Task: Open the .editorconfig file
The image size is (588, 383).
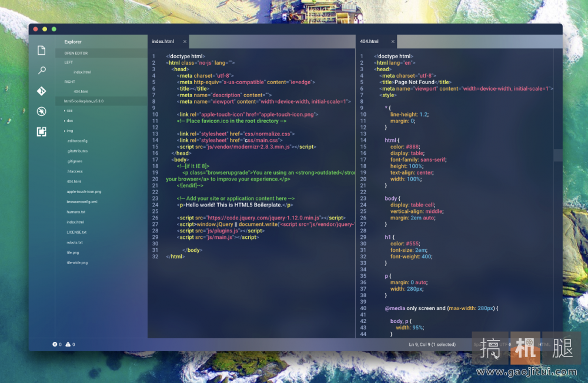Action: pyautogui.click(x=77, y=141)
